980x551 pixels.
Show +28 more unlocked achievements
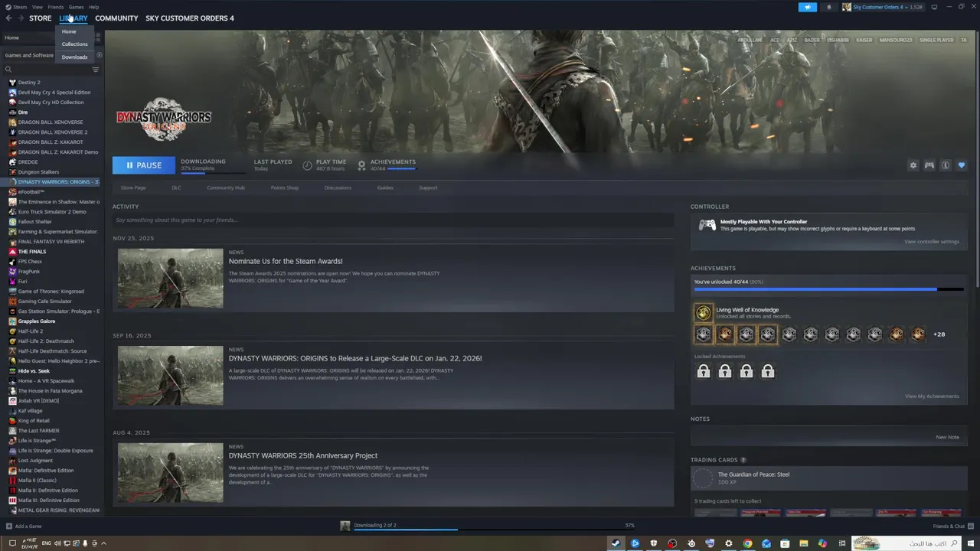point(939,334)
